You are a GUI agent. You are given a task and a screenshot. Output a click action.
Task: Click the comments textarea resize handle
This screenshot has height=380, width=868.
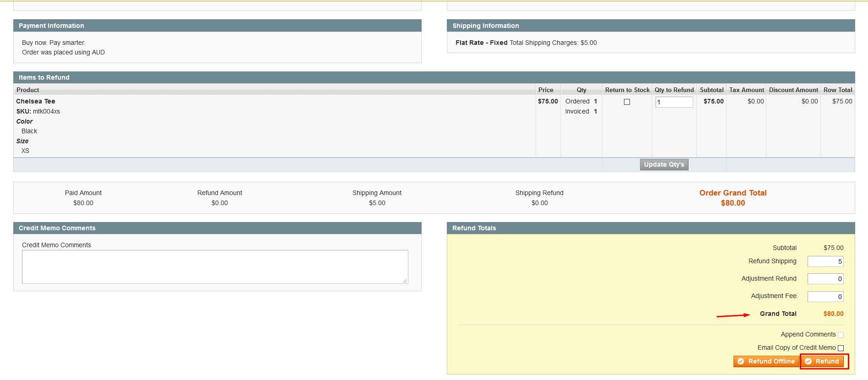(x=405, y=281)
